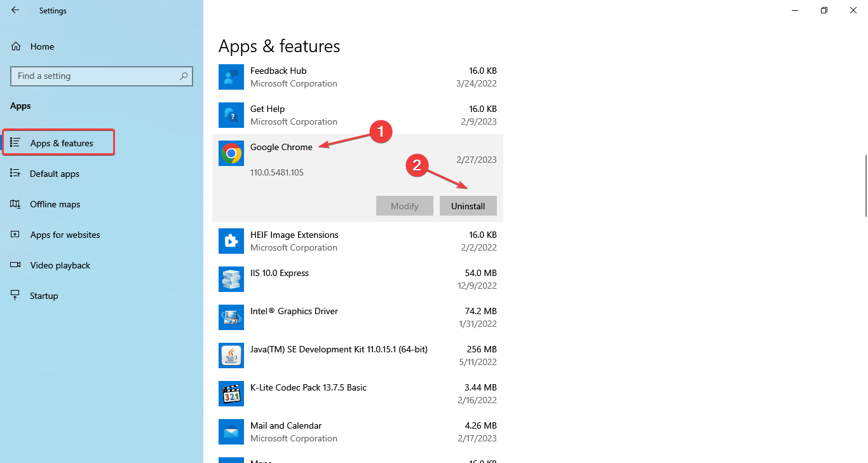
Task: Click the app list vertical scrollbar
Action: coord(864,186)
